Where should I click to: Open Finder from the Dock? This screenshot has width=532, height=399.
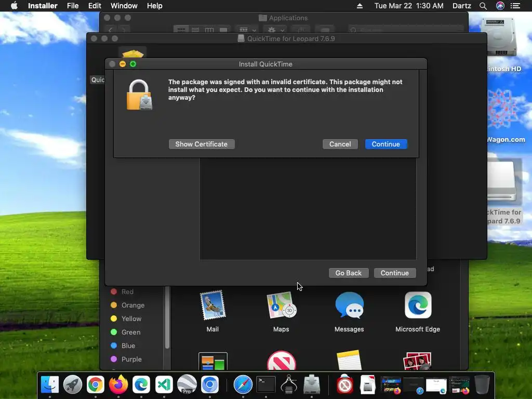coord(49,385)
